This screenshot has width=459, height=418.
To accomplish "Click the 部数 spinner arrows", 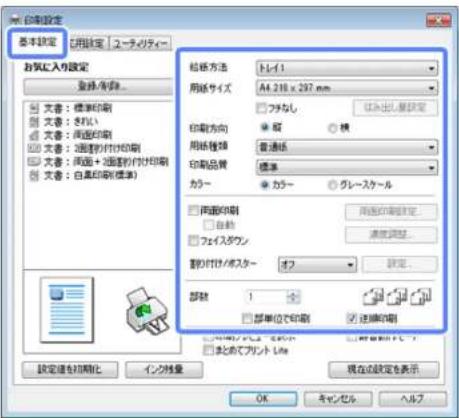I will click(293, 297).
